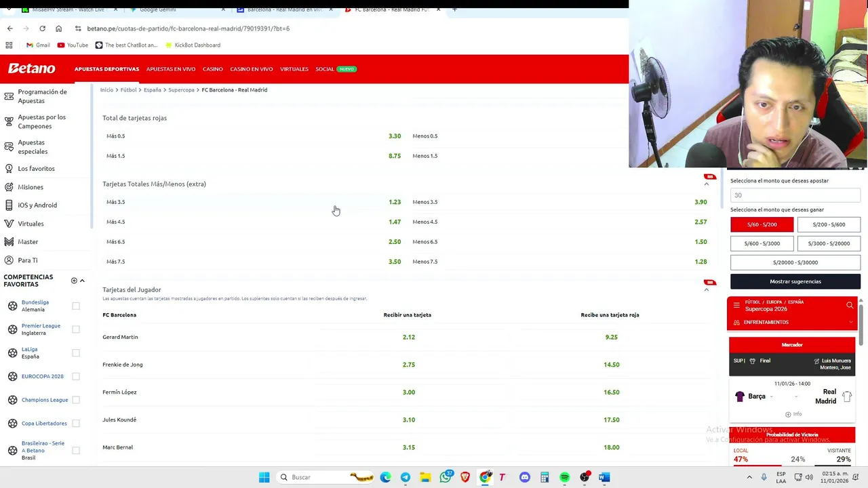This screenshot has height=488, width=868.
Task: Open Virtuales in top navigation
Action: [x=294, y=69]
